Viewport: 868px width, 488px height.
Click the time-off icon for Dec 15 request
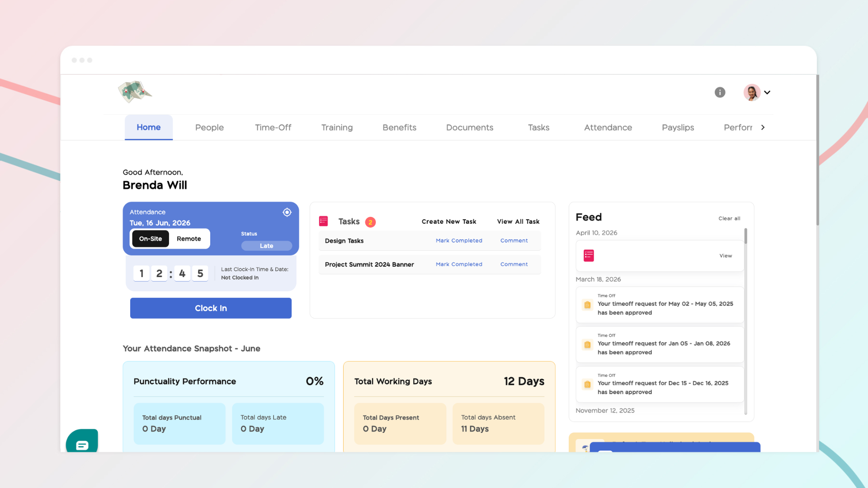(x=587, y=385)
